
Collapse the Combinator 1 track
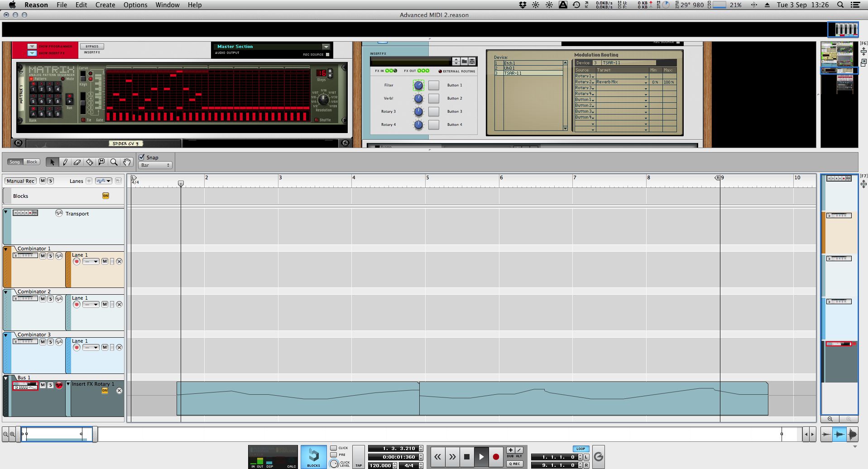(x=6, y=249)
